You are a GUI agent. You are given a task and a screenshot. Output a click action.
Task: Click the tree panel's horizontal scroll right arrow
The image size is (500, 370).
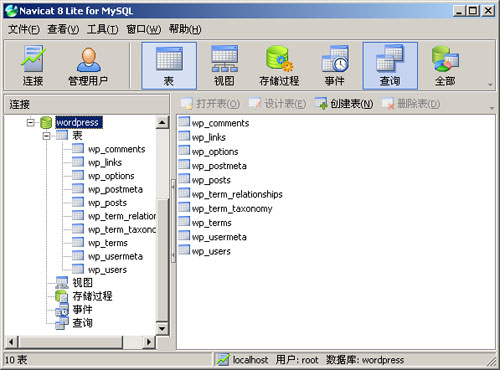149,342
